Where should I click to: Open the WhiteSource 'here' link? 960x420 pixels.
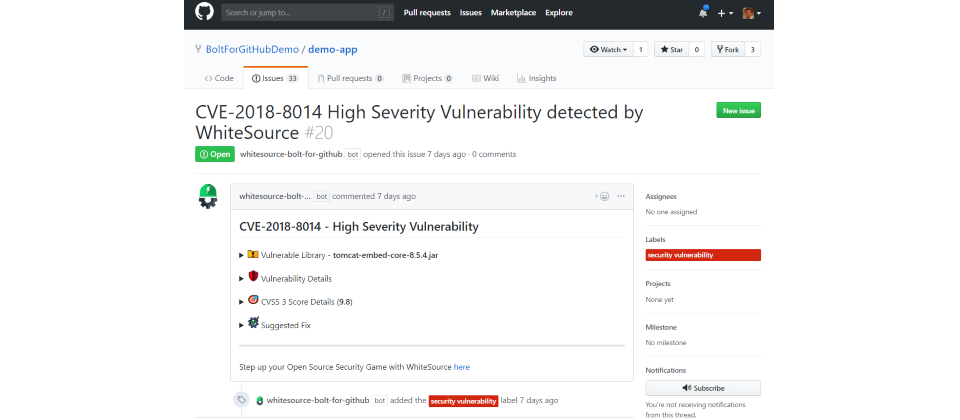click(462, 367)
